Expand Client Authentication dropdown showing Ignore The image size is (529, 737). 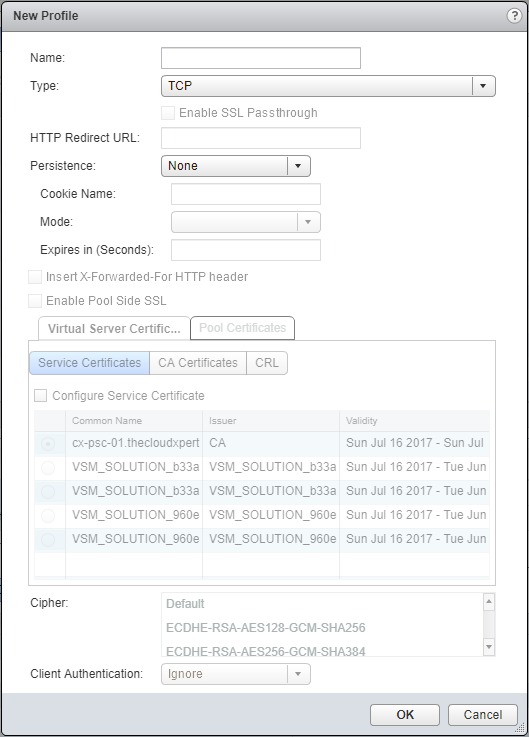pos(236,674)
